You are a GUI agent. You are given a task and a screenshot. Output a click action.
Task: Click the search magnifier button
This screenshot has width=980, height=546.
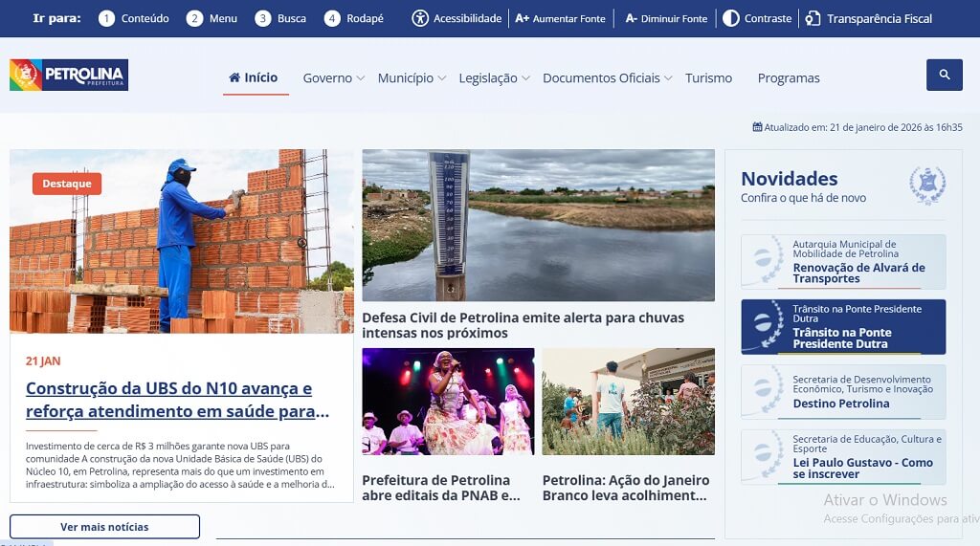[x=944, y=75]
